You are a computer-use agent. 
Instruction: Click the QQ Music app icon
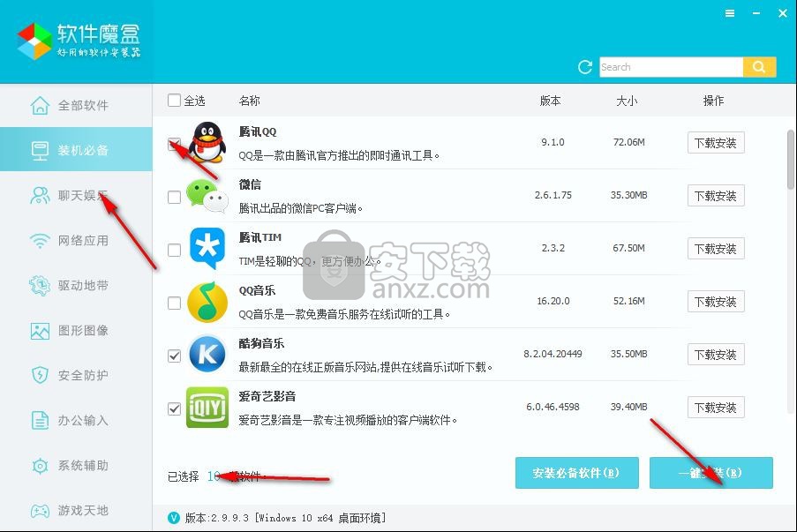click(207, 302)
